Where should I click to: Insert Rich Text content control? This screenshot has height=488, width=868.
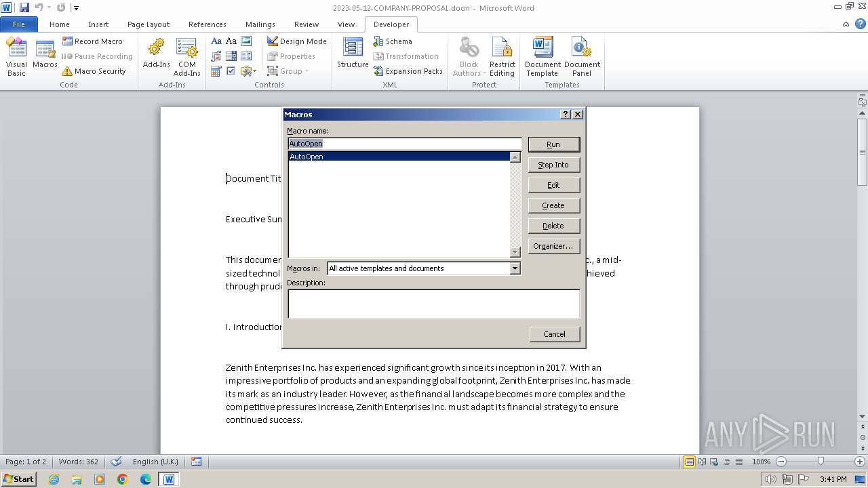pyautogui.click(x=216, y=41)
